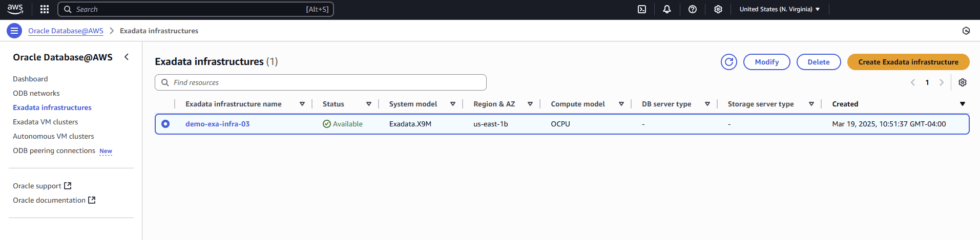Open the United States (N. Virginia) region dropdown
This screenshot has height=240, width=980.
[x=780, y=9]
